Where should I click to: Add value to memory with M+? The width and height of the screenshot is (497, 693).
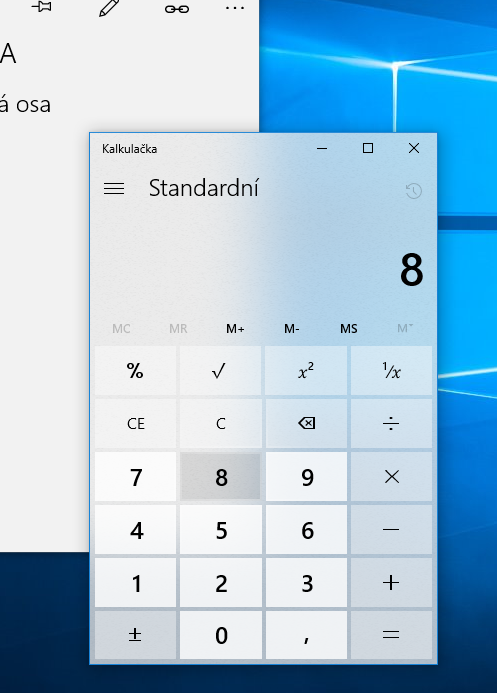(x=235, y=328)
